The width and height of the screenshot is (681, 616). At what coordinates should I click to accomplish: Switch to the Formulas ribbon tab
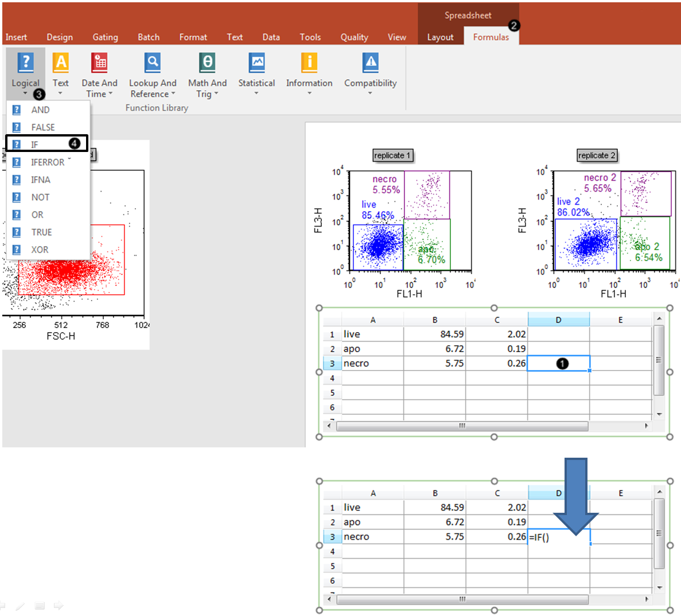point(491,37)
